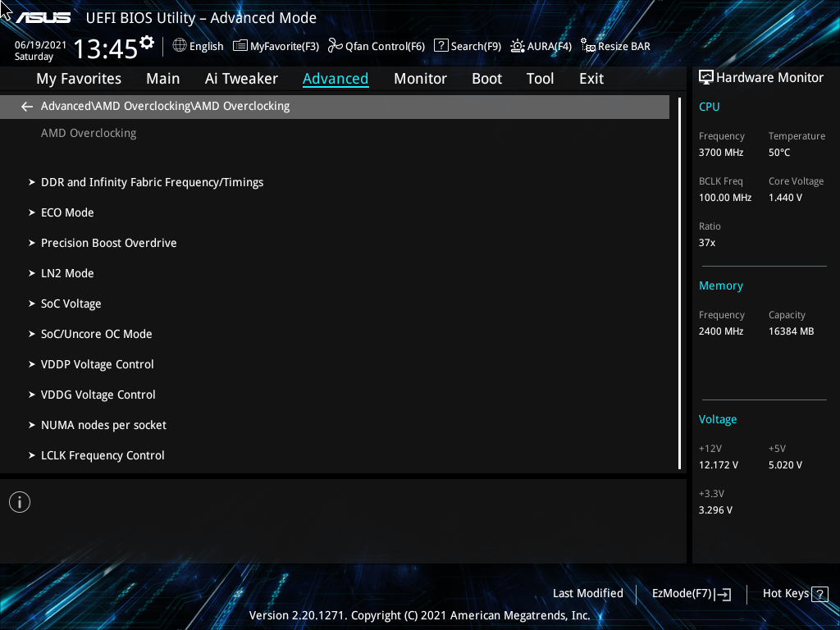Switch to My Favorites tab
840x630 pixels.
pyautogui.click(x=79, y=79)
